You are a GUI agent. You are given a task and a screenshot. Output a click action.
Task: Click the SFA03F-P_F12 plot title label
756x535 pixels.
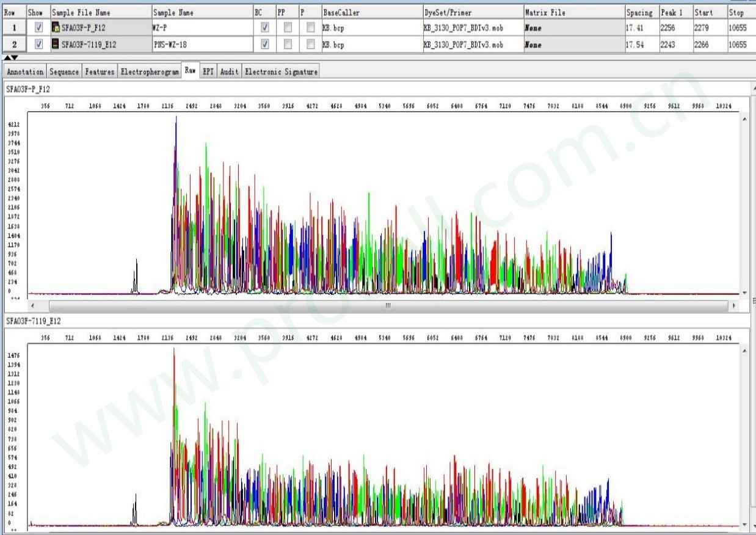tap(28, 89)
